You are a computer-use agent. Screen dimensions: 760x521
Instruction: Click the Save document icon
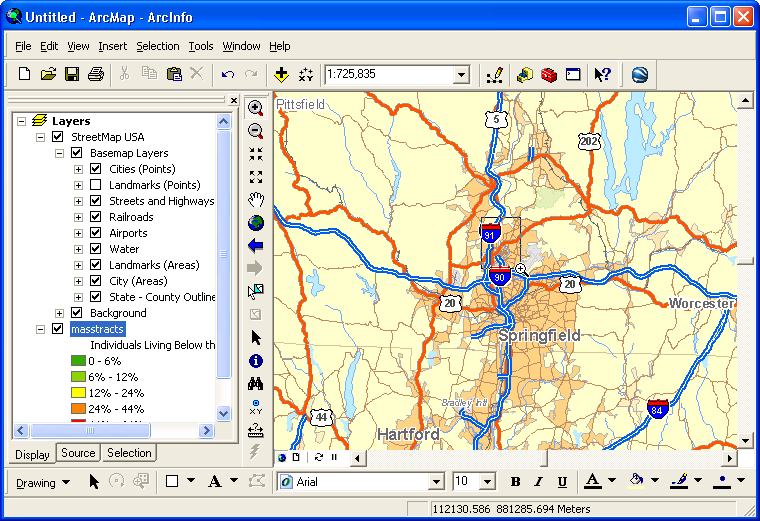(x=72, y=74)
